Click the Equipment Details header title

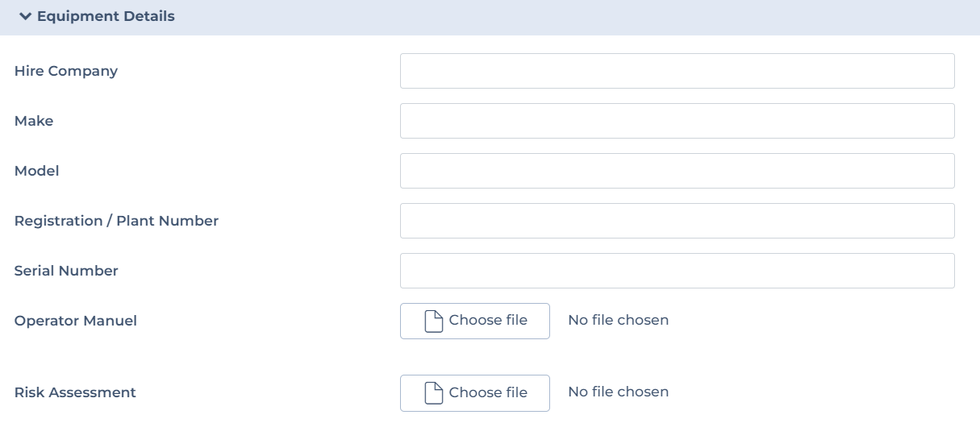[106, 16]
